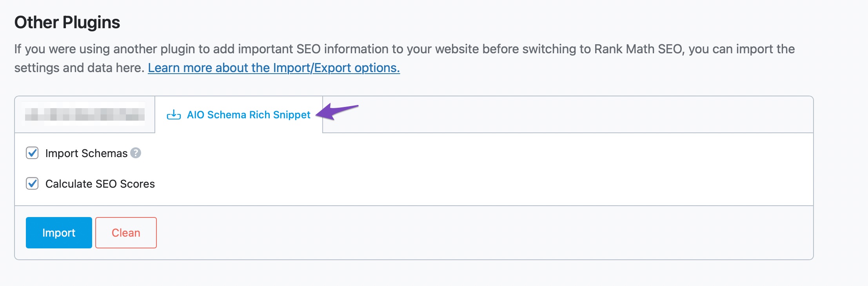The height and width of the screenshot is (286, 868).
Task: Uncheck the Import Schemas checkbox
Action: tap(32, 153)
